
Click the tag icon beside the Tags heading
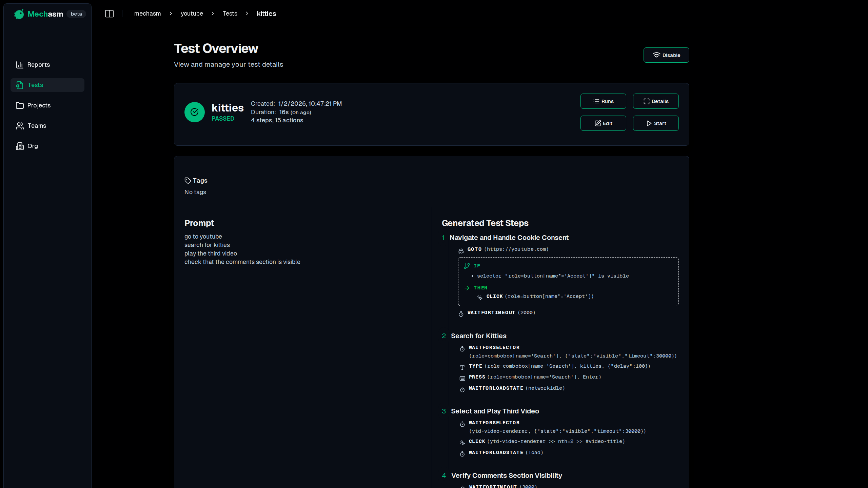pos(188,180)
